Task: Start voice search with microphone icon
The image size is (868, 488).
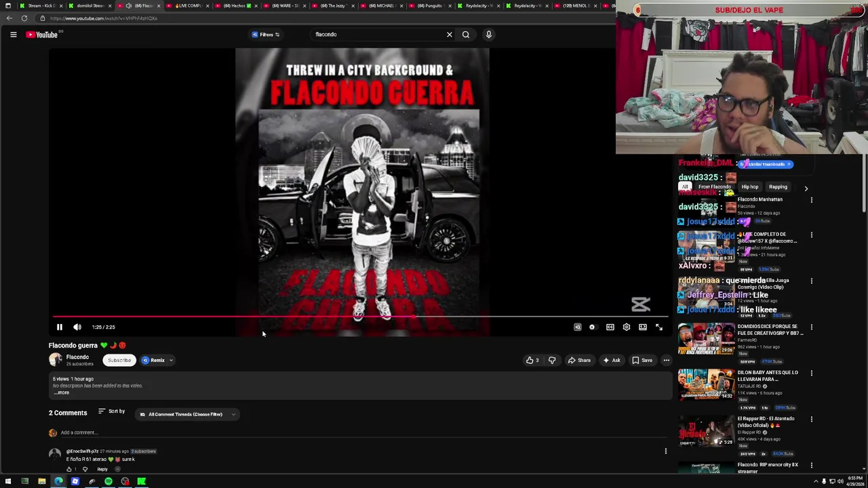Action: (x=488, y=35)
